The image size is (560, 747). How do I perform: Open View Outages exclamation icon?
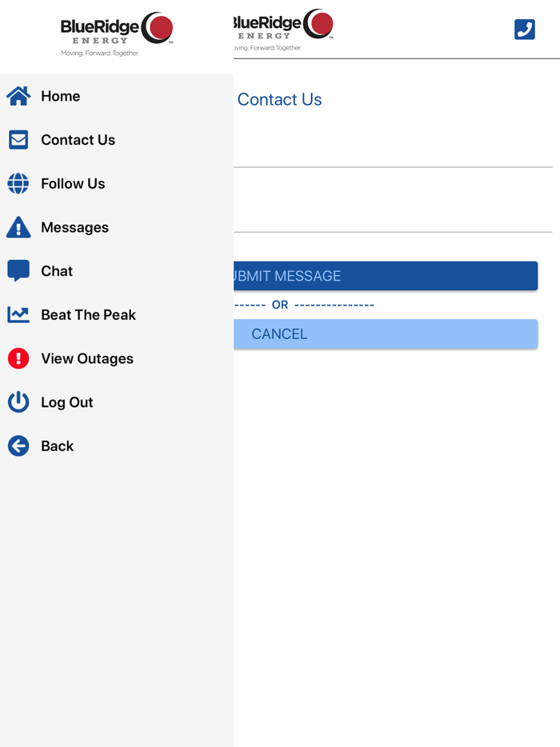18,358
